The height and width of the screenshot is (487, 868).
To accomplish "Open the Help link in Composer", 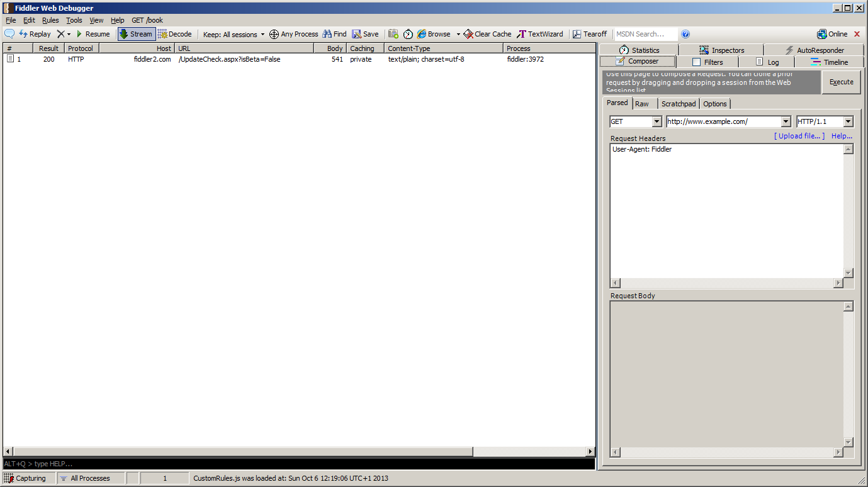I will click(842, 136).
